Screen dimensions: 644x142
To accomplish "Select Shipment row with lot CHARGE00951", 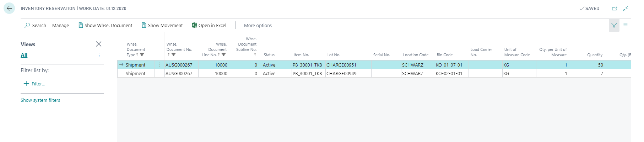I will tap(374, 65).
